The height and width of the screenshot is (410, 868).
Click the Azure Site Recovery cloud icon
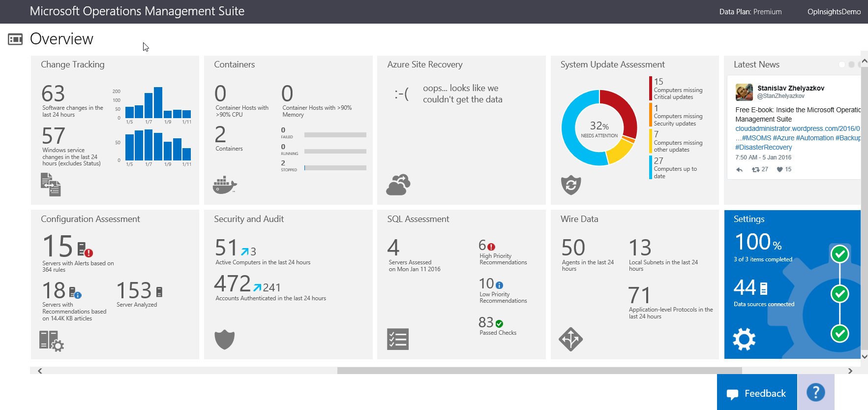(398, 185)
